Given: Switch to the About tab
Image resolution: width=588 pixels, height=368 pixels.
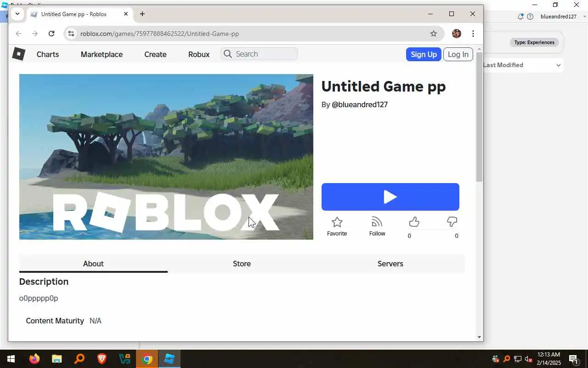Looking at the screenshot, I should [x=93, y=264].
